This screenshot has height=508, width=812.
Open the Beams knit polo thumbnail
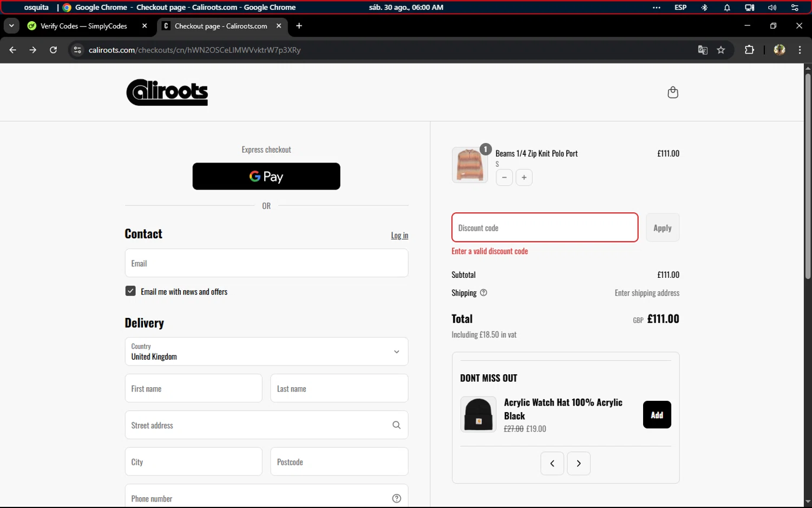[x=470, y=165]
